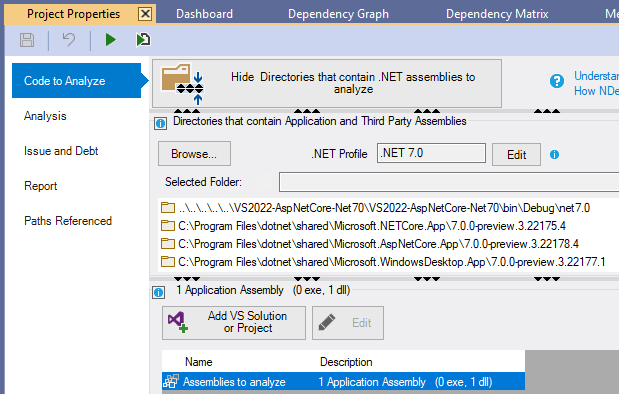Click info icon beside Directories heading
The image size is (619, 394).
pyautogui.click(x=160, y=124)
